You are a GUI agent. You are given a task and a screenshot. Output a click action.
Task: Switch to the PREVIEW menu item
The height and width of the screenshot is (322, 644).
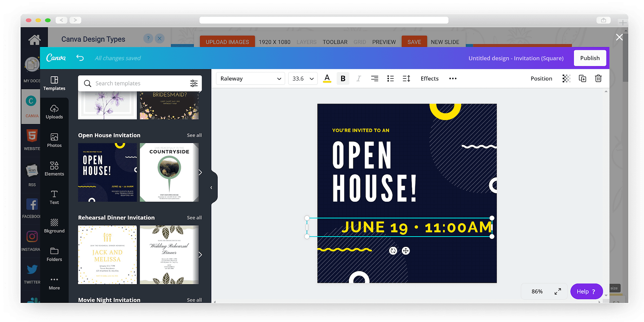(384, 42)
